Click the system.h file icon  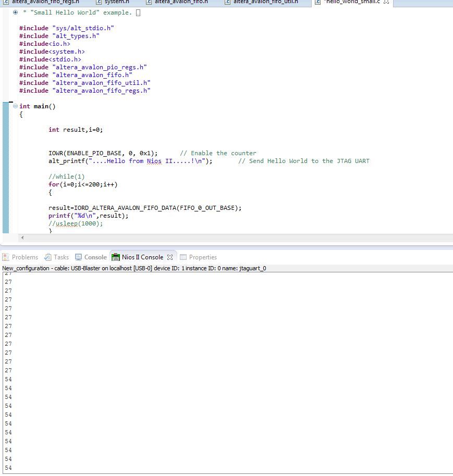click(x=99, y=2)
